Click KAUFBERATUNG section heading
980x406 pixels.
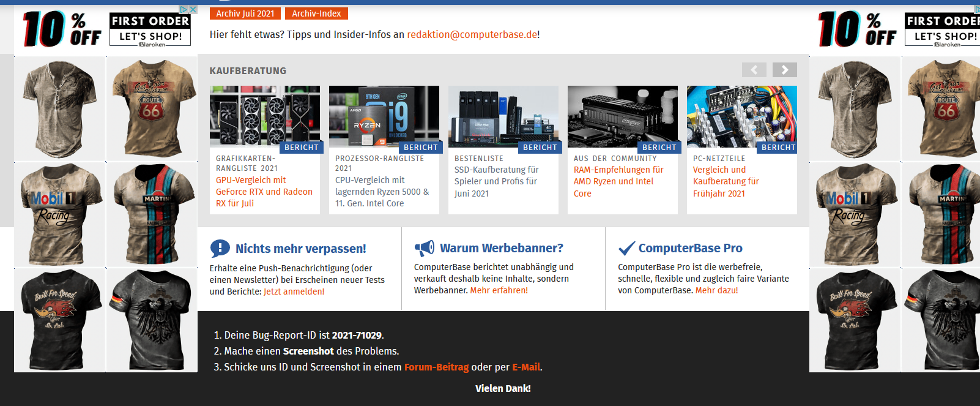click(248, 71)
